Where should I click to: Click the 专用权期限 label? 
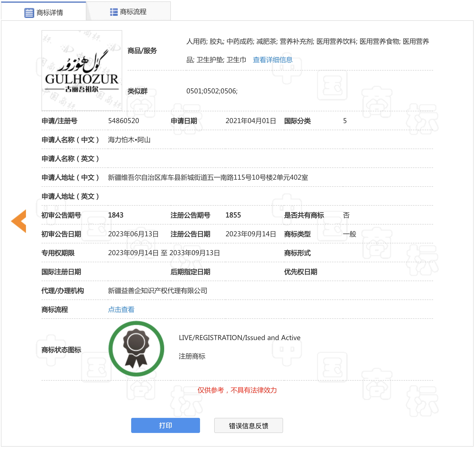click(x=58, y=253)
